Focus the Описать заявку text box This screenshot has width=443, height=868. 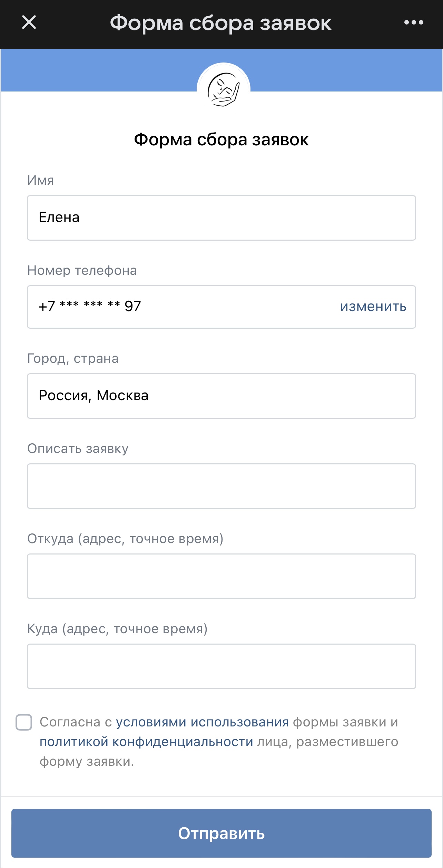pyautogui.click(x=221, y=486)
